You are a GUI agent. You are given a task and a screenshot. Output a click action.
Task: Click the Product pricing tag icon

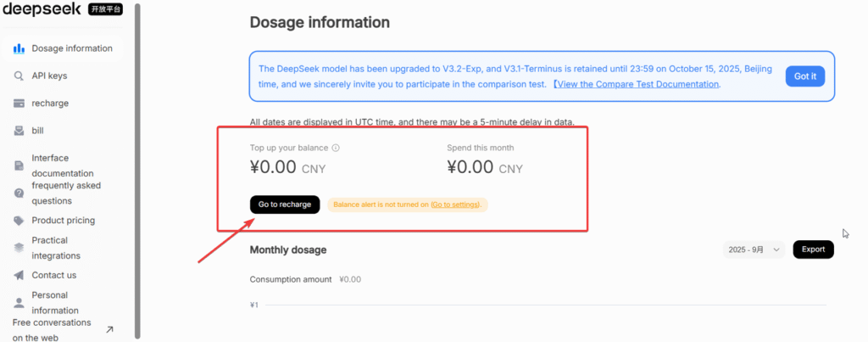click(x=19, y=221)
